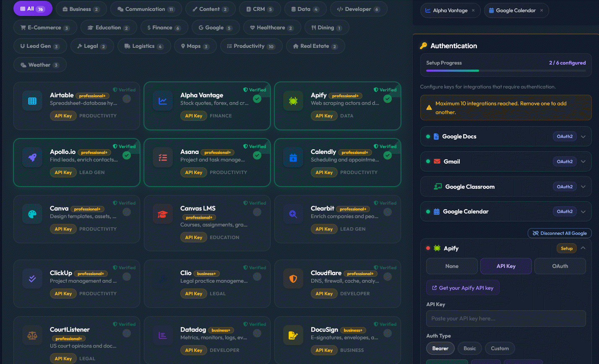Click the Apify bug icon

tap(293, 100)
